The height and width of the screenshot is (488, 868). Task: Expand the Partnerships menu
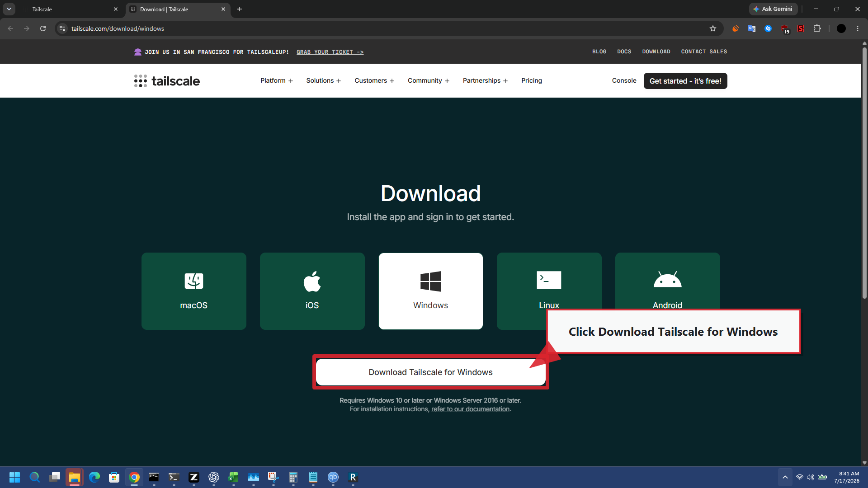[x=485, y=80]
